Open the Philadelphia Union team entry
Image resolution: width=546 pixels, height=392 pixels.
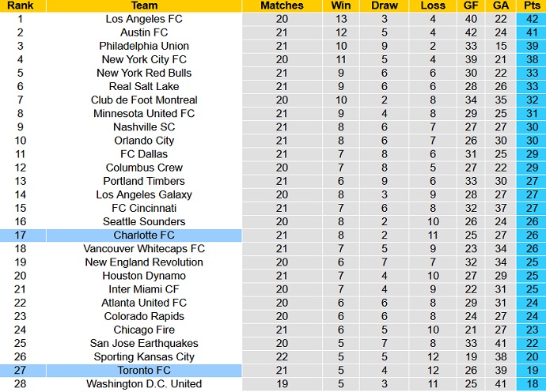(x=144, y=46)
